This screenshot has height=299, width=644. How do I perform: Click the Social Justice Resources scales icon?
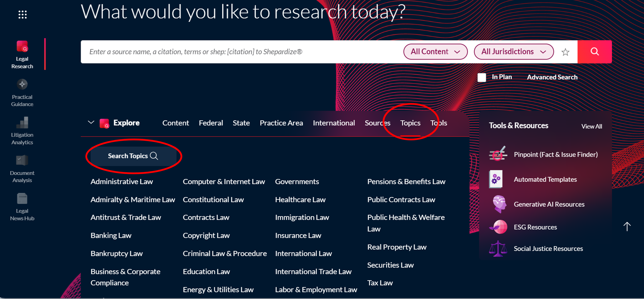click(x=498, y=248)
